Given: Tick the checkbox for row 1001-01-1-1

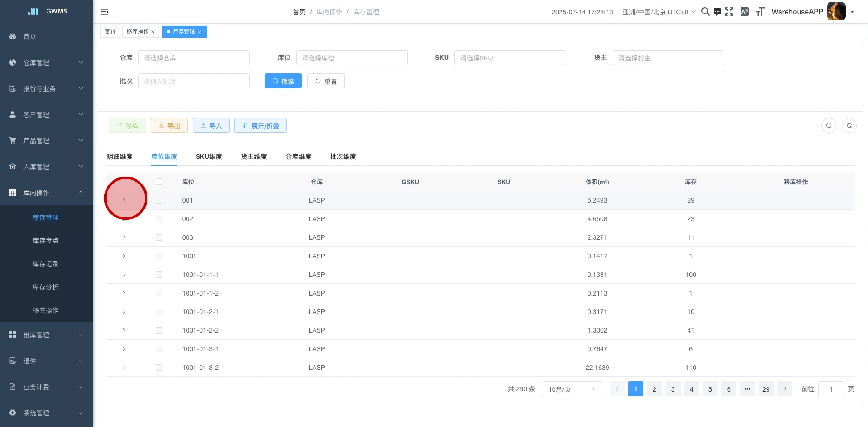Looking at the screenshot, I should (x=159, y=275).
